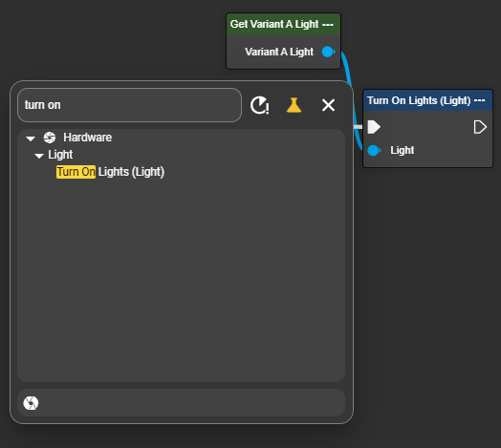
Task: Focus the search field containing 'turn on'
Action: coord(129,105)
